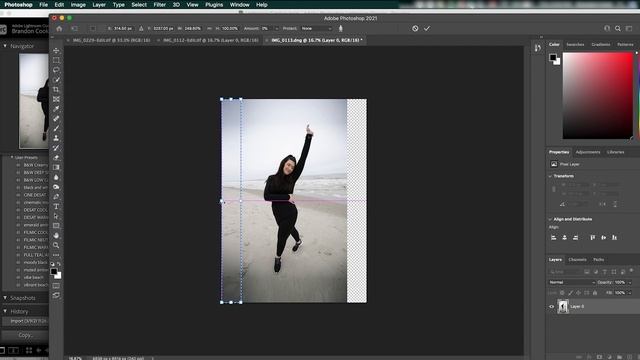Click the foreground color swatch in toolbar
Screen dimensions: 640x360
(x=53, y=271)
